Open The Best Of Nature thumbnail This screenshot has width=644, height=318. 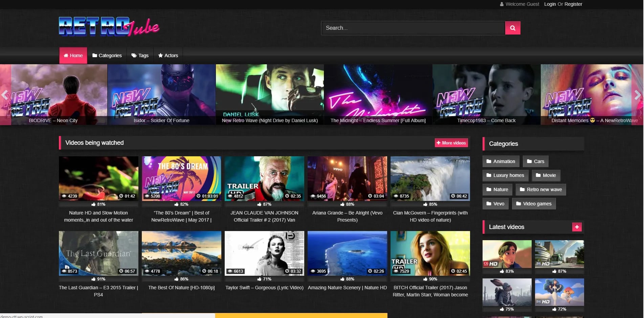pos(181,253)
